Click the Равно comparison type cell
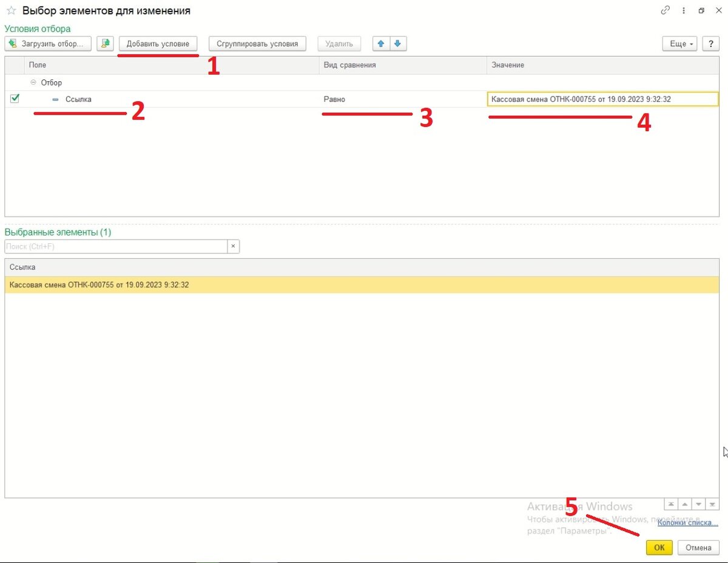Screen dimensions: 728x563 [x=403, y=99]
